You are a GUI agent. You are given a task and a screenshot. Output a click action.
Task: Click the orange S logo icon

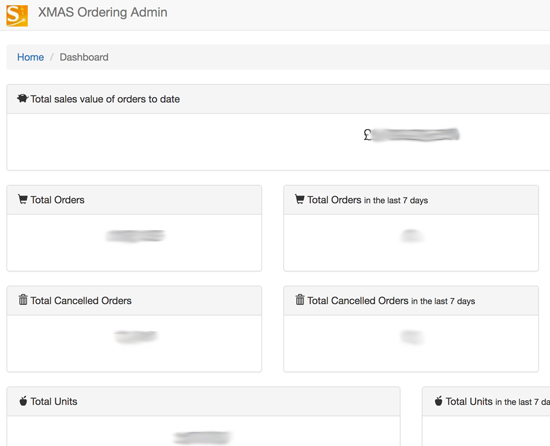click(17, 15)
